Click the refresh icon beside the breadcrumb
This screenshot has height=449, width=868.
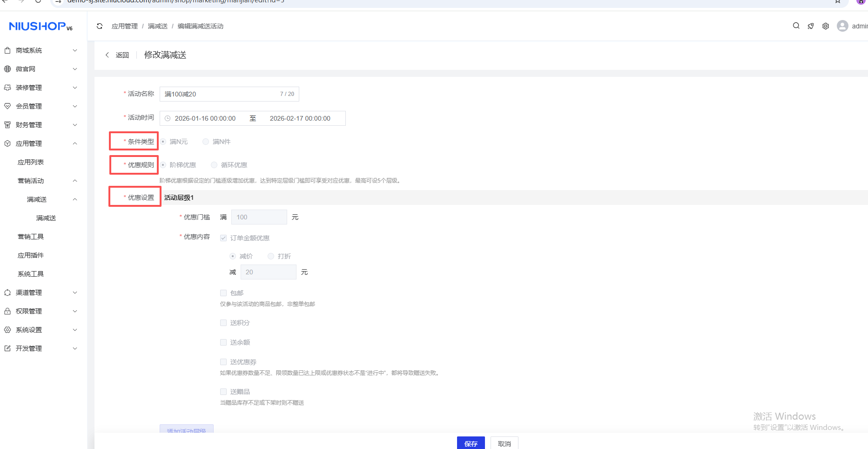coord(100,26)
